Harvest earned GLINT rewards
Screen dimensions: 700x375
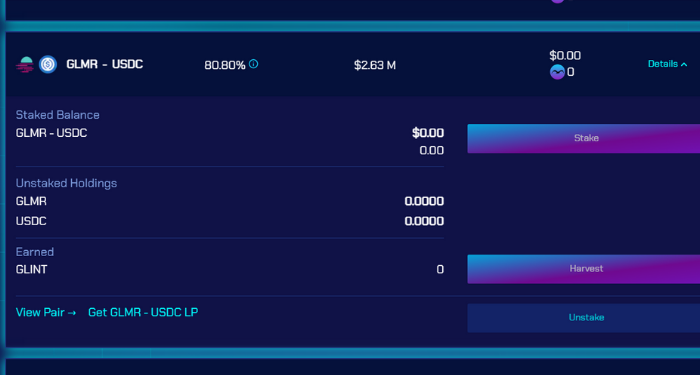pyautogui.click(x=584, y=269)
